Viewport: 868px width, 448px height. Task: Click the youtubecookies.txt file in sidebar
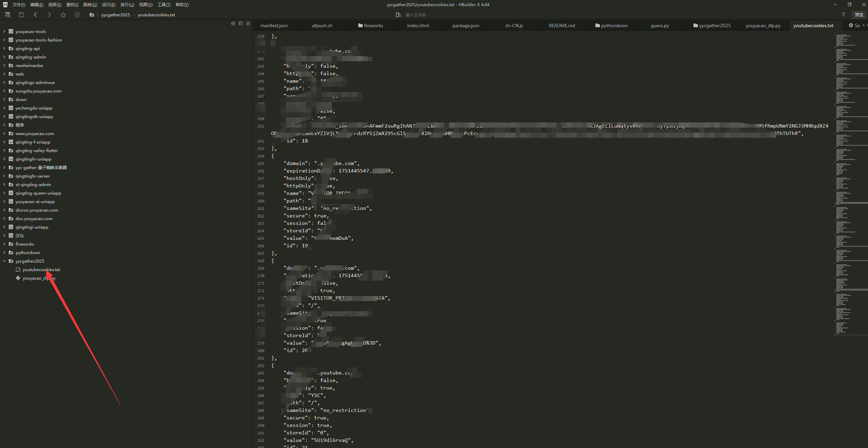click(x=40, y=269)
